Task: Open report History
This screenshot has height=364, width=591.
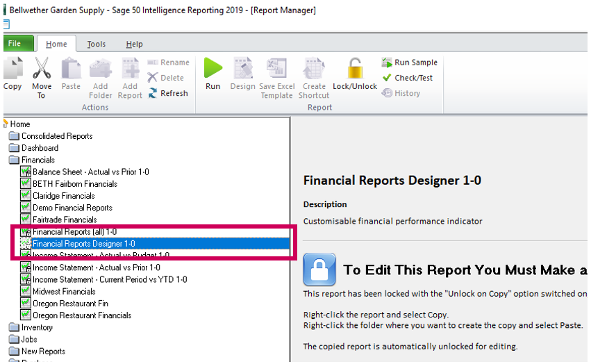Action: [401, 93]
